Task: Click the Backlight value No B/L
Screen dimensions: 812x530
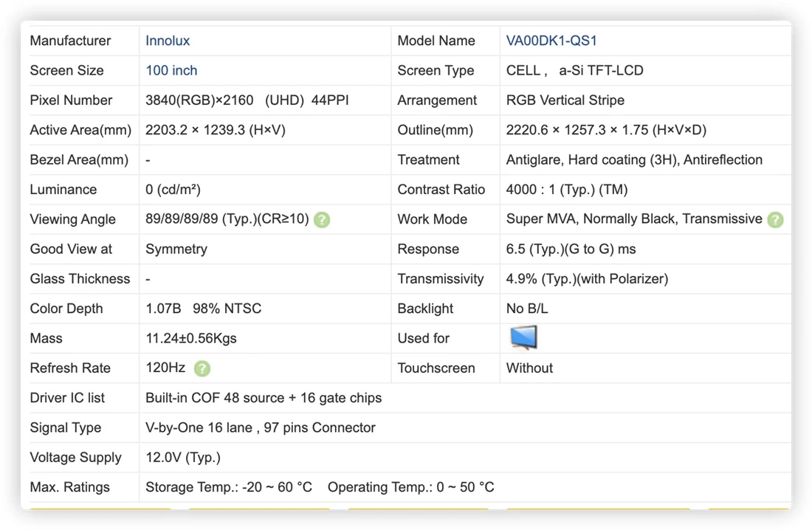Action: (x=526, y=309)
